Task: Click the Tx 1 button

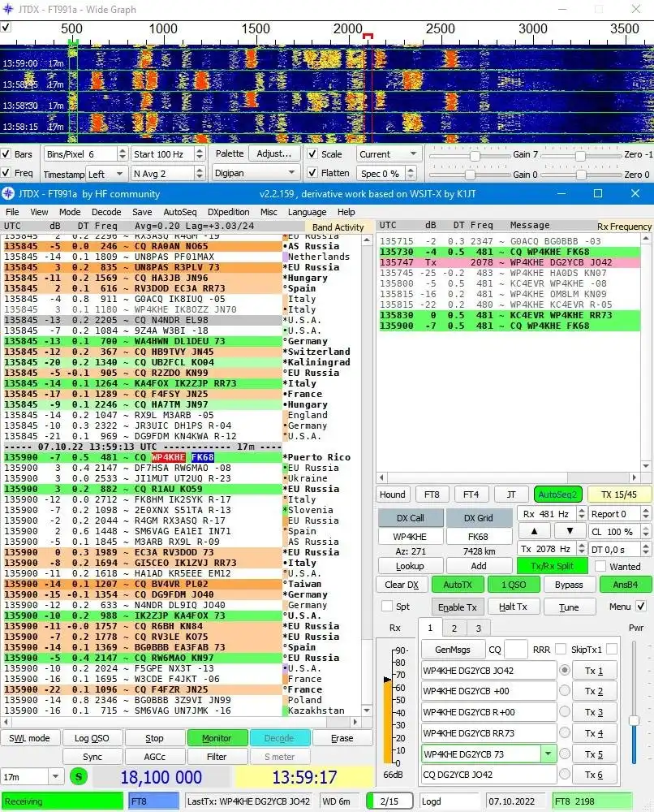Action: 594,671
